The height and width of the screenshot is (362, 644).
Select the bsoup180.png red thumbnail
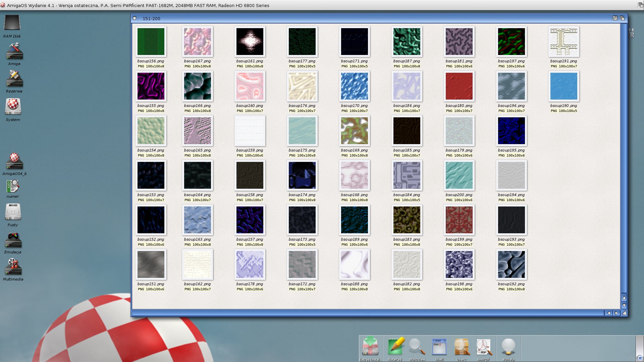(x=459, y=86)
